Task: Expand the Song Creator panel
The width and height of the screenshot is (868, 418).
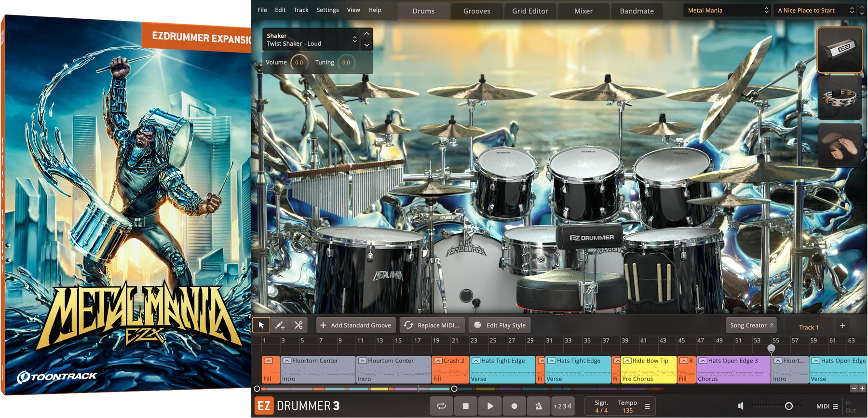Action: pyautogui.click(x=751, y=325)
